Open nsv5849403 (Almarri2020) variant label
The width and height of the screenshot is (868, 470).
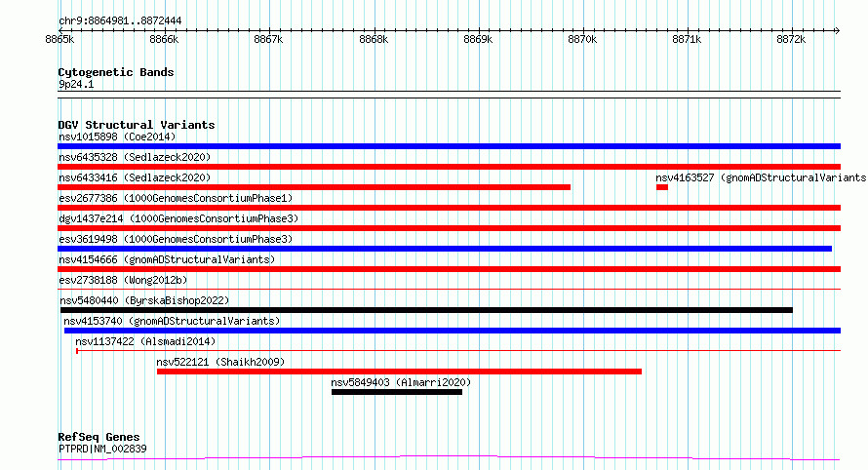pos(401,382)
